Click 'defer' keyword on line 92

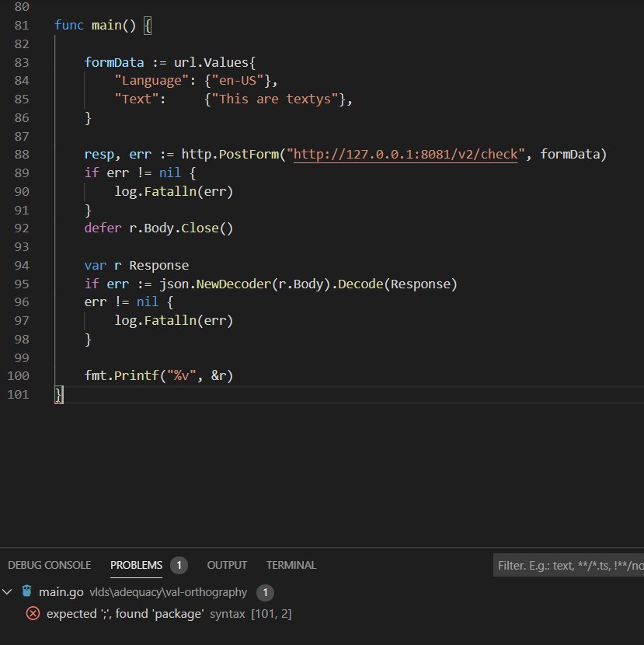point(103,228)
